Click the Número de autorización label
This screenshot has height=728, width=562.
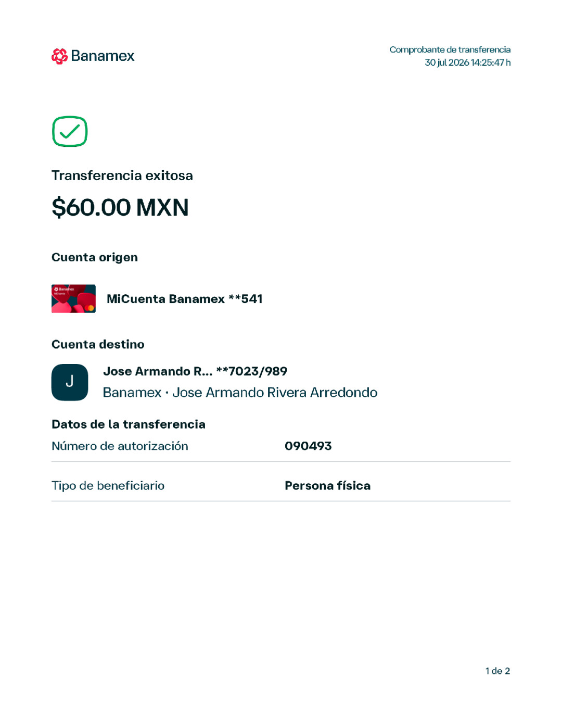[x=120, y=446]
